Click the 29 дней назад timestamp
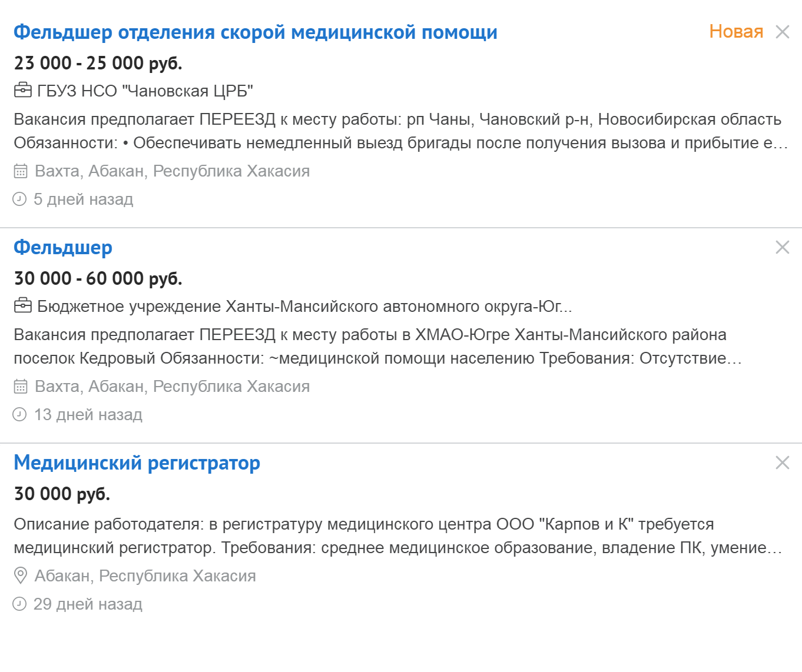802x672 pixels. tap(88, 604)
